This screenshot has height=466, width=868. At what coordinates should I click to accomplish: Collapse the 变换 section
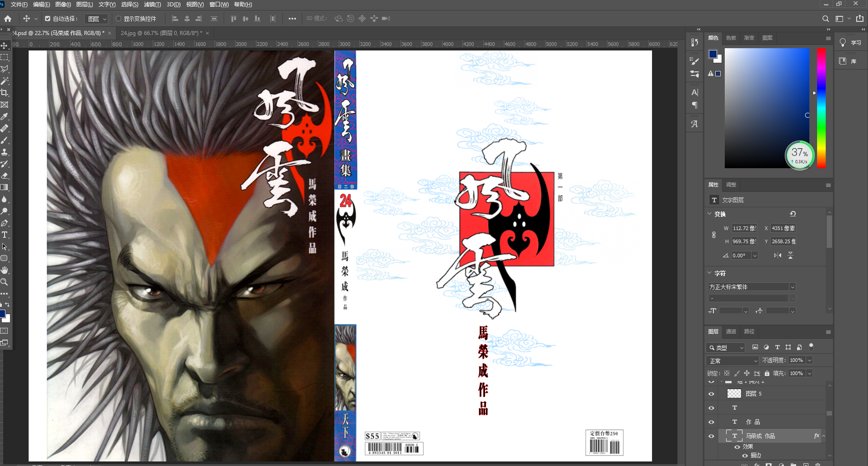(709, 214)
